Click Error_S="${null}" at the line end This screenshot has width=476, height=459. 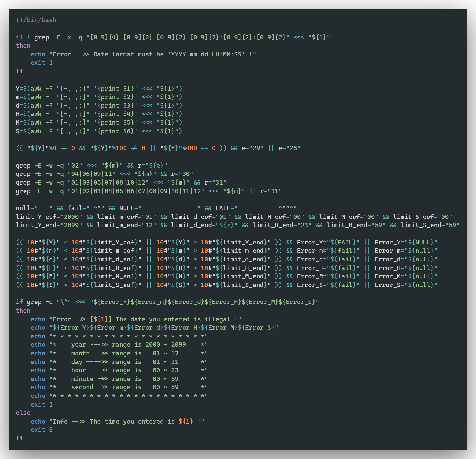[406, 285]
